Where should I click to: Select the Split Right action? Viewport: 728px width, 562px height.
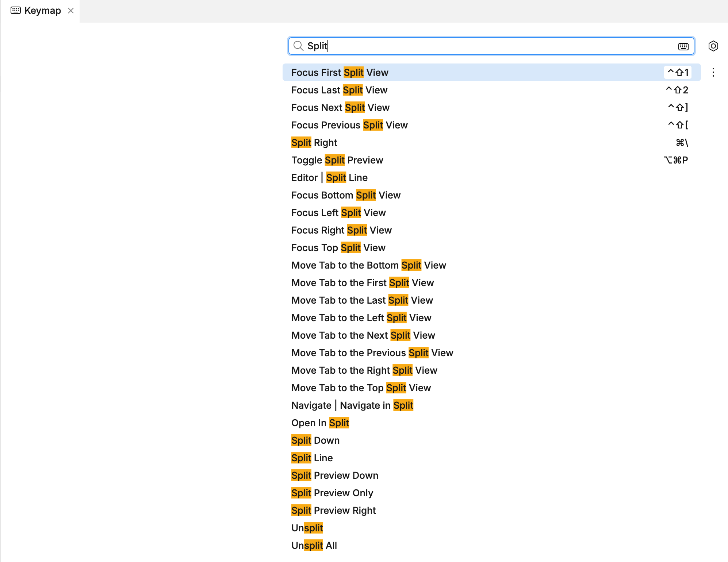[491, 142]
